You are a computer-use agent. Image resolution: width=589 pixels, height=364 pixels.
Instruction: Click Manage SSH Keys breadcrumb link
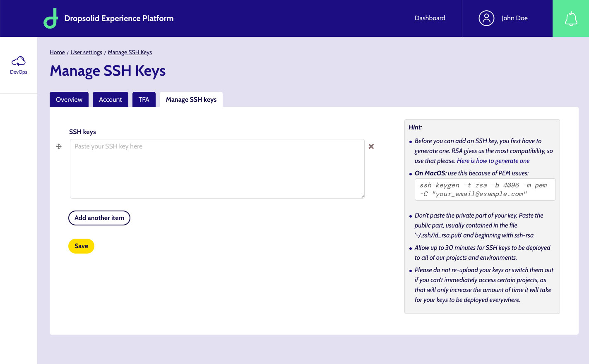click(x=130, y=52)
